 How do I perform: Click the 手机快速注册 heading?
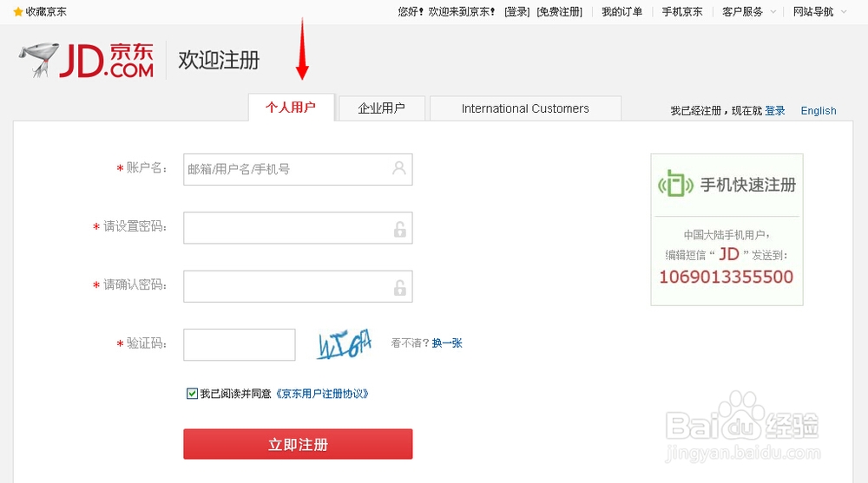pos(748,184)
